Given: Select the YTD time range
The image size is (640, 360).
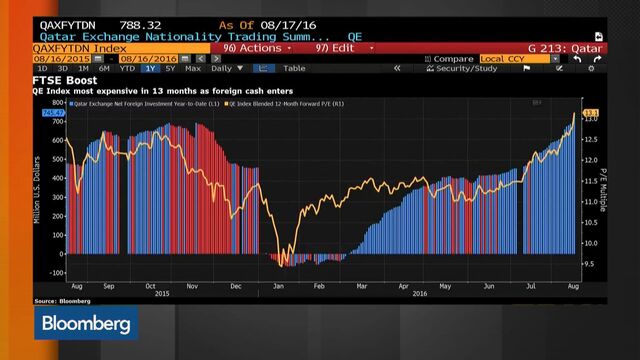Looking at the screenshot, I should point(127,69).
